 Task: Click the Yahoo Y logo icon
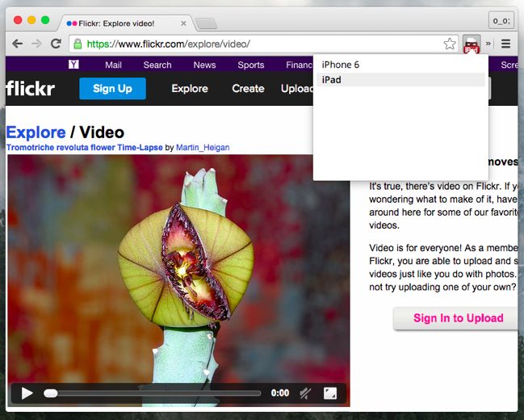[73, 65]
